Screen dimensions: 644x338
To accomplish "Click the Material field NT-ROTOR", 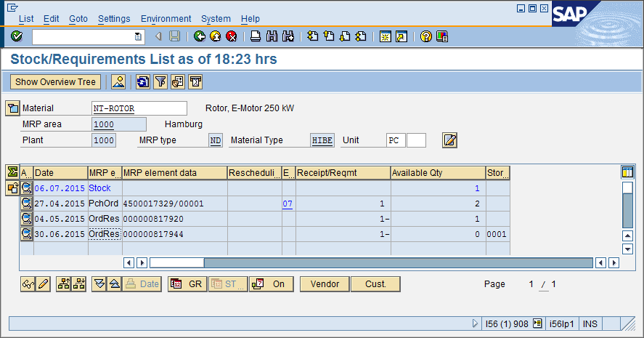I will (139, 108).
